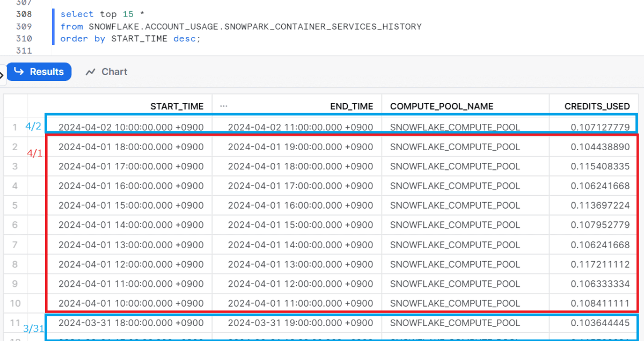Select START_TIME cell 2024-04-01 17:00:00.000

click(x=131, y=166)
